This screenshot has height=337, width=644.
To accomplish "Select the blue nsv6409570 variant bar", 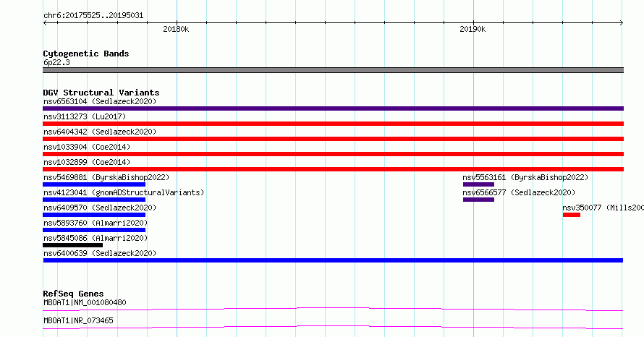I will [x=94, y=215].
